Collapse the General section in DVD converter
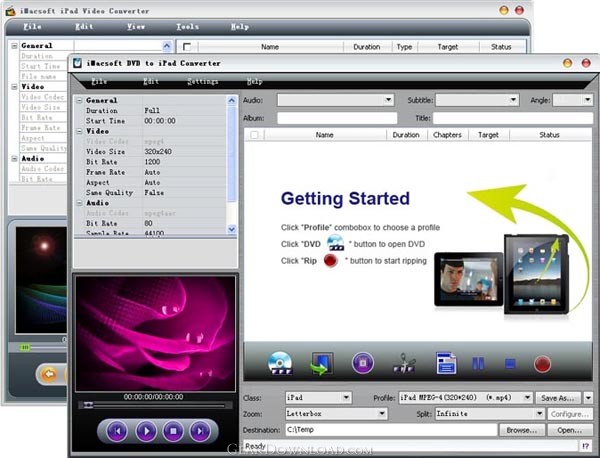This screenshot has width=600, height=458. pyautogui.click(x=79, y=101)
